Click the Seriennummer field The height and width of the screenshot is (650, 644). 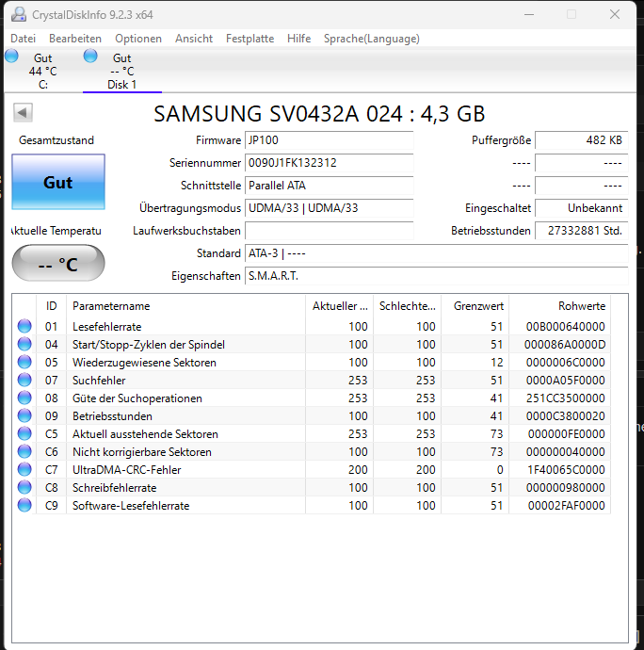coord(329,162)
